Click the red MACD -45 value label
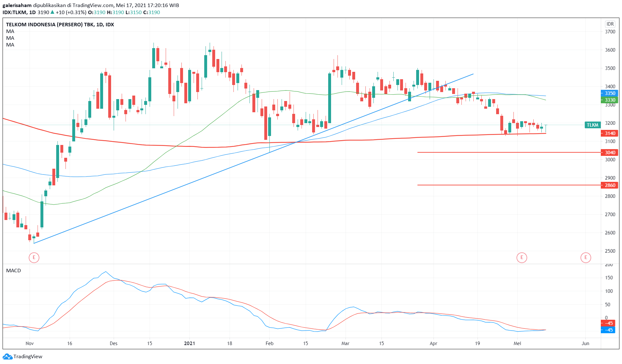 coord(608,323)
